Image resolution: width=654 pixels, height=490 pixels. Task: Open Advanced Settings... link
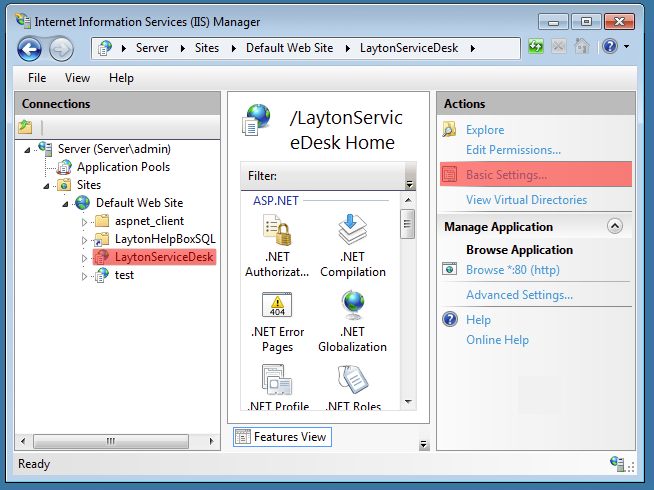coord(519,295)
